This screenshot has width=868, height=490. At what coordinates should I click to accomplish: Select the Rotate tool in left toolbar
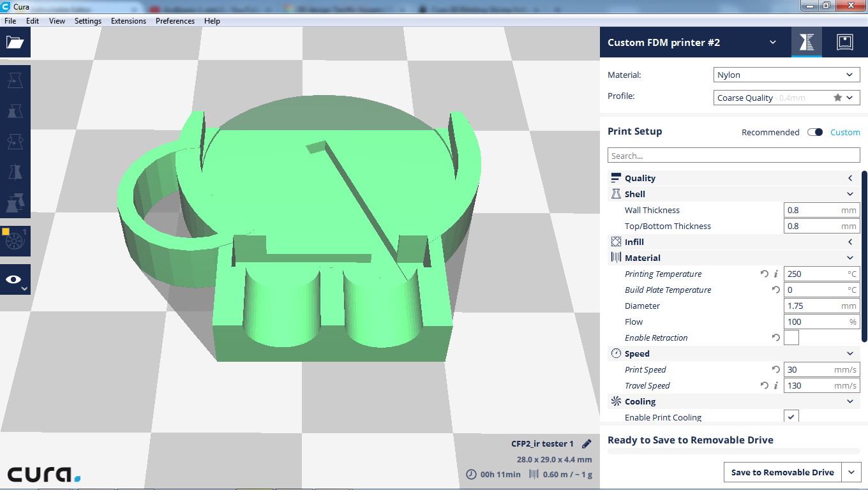[15, 141]
